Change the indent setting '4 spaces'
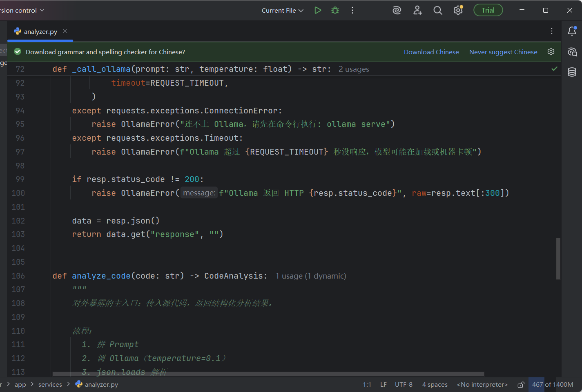 pyautogui.click(x=435, y=384)
